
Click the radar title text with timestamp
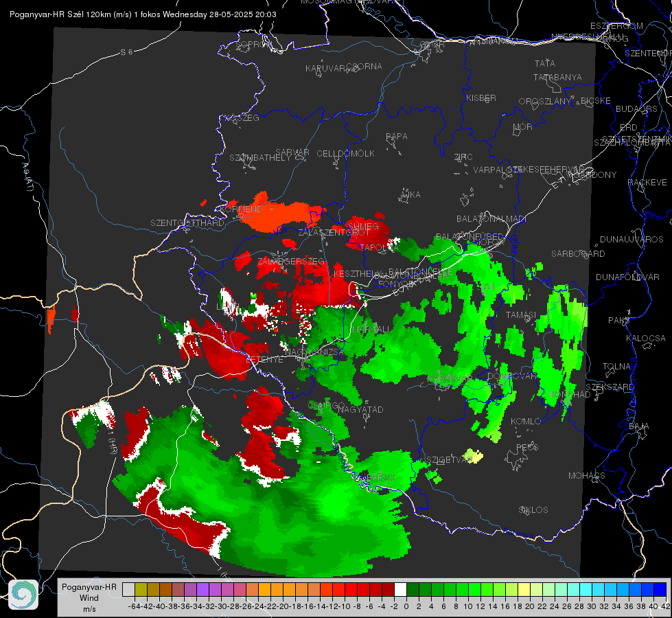pos(143,14)
